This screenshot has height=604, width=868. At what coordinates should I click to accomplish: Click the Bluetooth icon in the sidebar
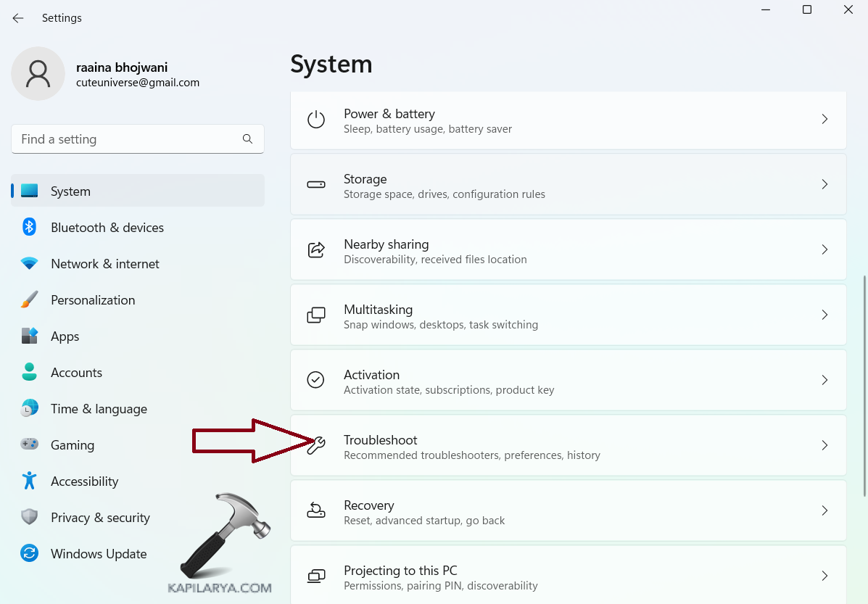(x=29, y=227)
